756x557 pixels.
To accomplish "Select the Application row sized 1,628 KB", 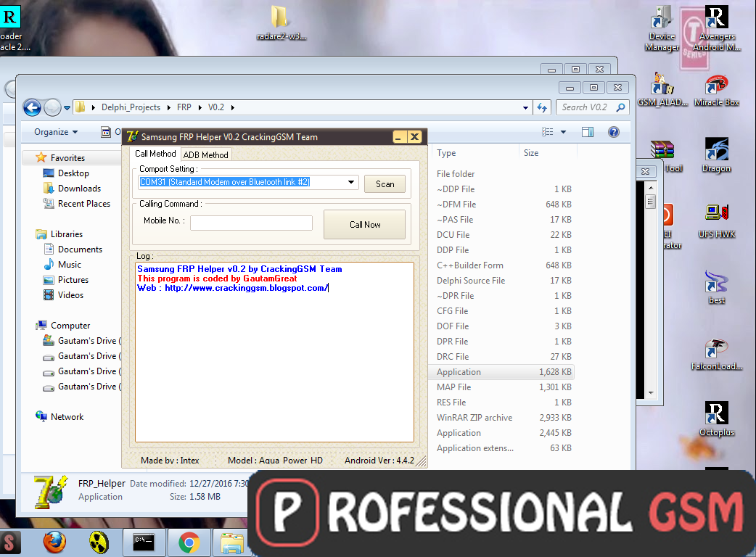I will click(x=501, y=372).
